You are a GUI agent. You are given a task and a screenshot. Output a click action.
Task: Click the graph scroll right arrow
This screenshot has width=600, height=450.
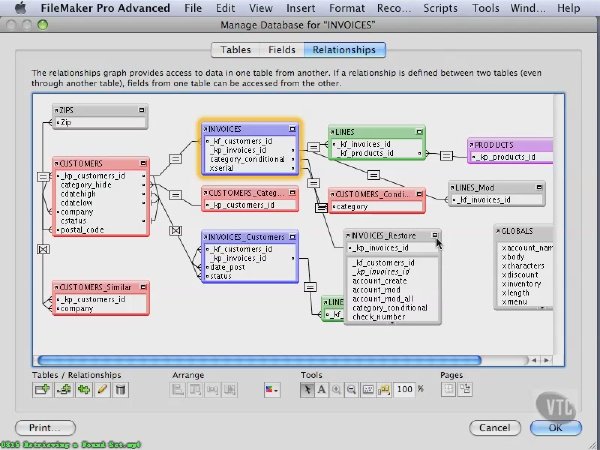pyautogui.click(x=546, y=360)
